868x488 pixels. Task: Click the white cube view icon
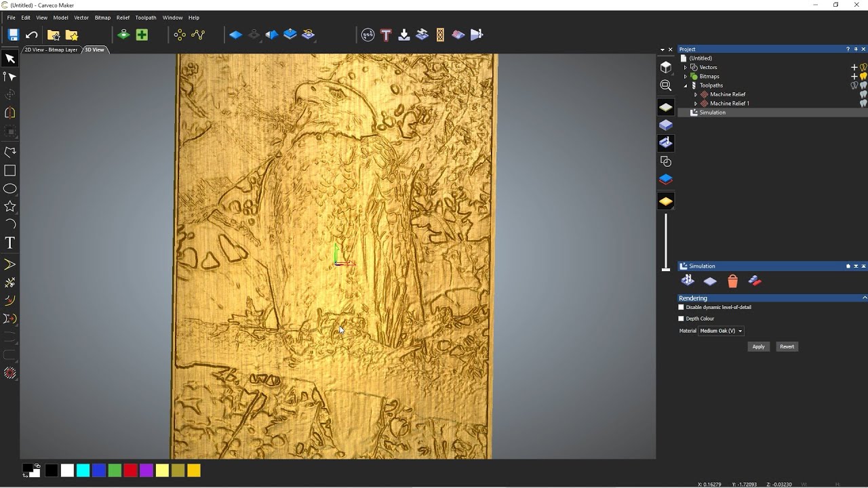[666, 67]
